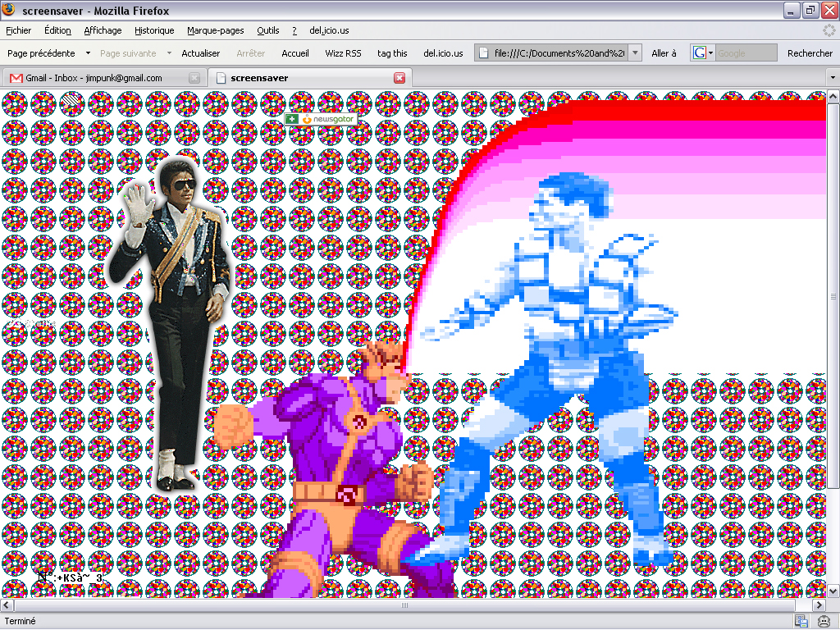Image resolution: width=840 pixels, height=630 pixels.
Task: Switch to the Gmail Inbox tab
Action: (x=94, y=78)
